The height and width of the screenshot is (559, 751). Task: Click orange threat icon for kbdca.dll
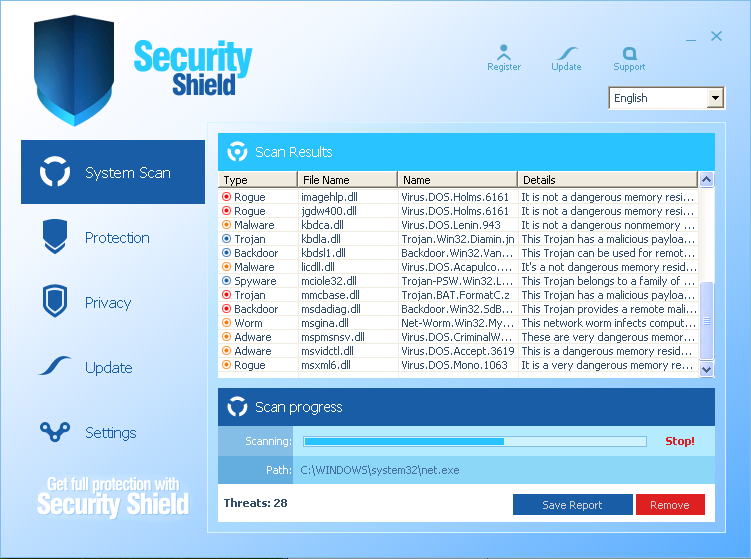click(x=227, y=224)
